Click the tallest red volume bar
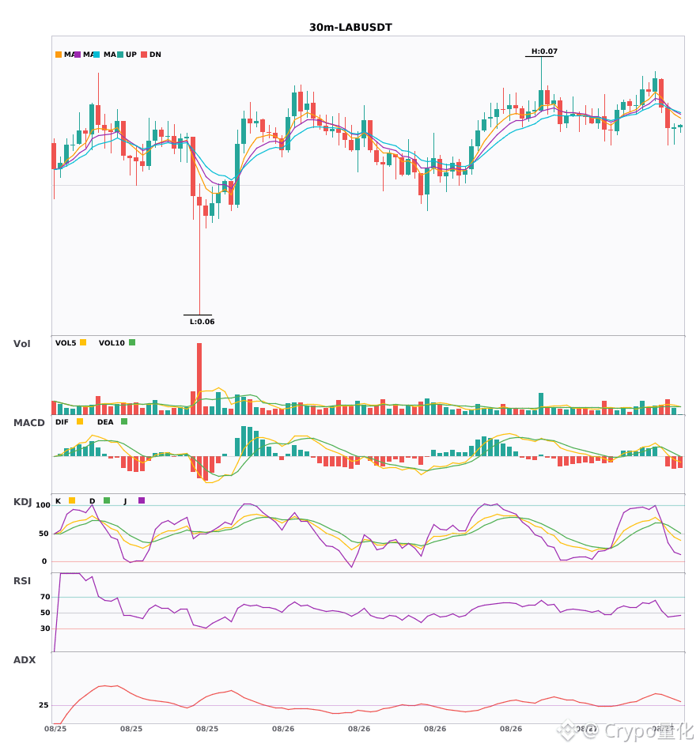Viewport: 700px width, 751px height. pos(199,379)
